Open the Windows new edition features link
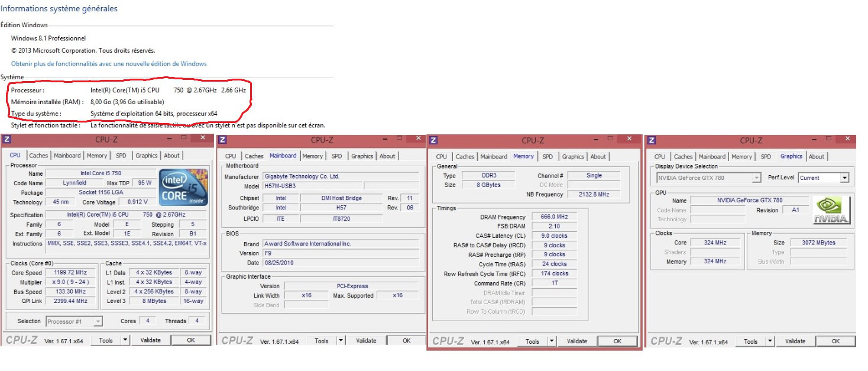The height and width of the screenshot is (371, 868). 109,64
